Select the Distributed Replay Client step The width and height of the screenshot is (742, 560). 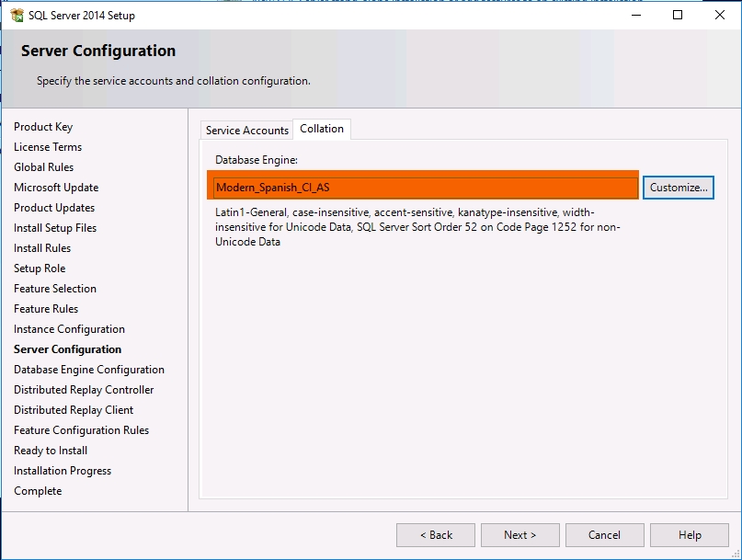tap(74, 410)
